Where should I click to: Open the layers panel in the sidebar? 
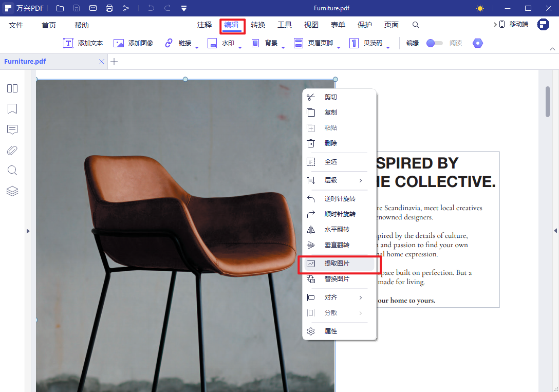[x=12, y=191]
